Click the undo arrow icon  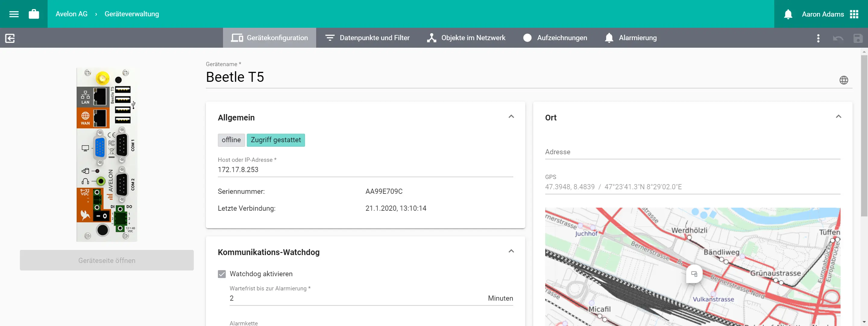tap(838, 38)
